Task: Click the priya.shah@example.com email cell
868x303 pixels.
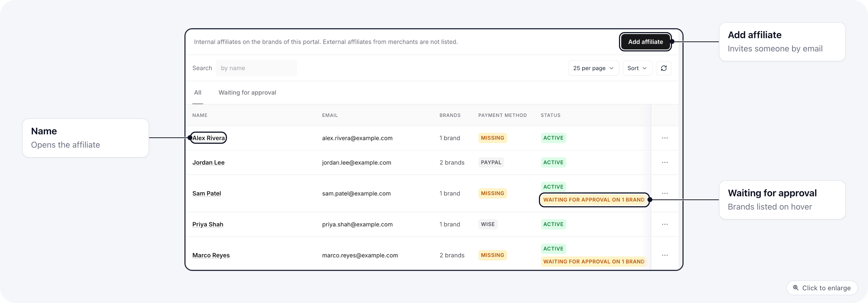Action: pos(357,224)
